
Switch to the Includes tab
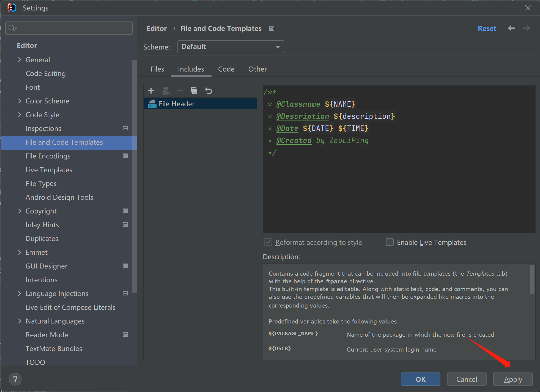191,69
